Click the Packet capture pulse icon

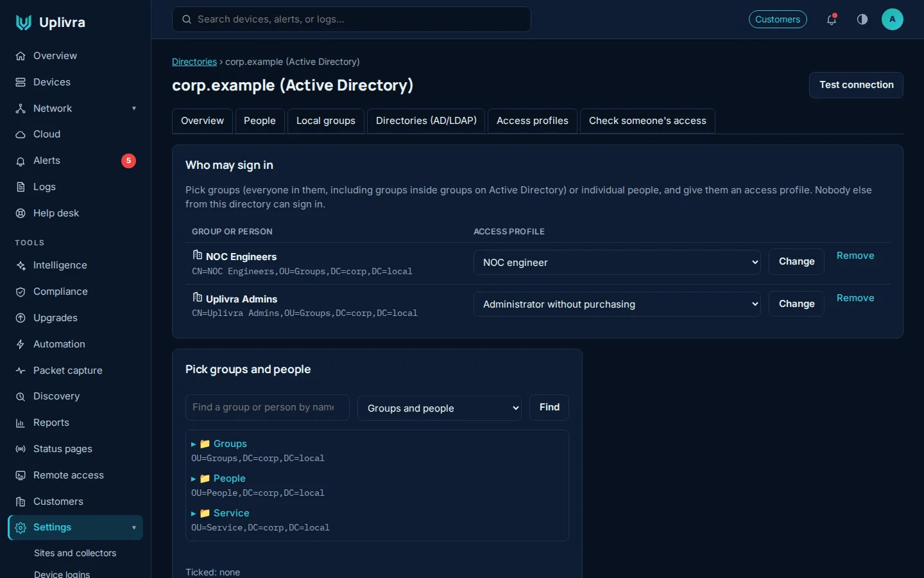pyautogui.click(x=21, y=371)
